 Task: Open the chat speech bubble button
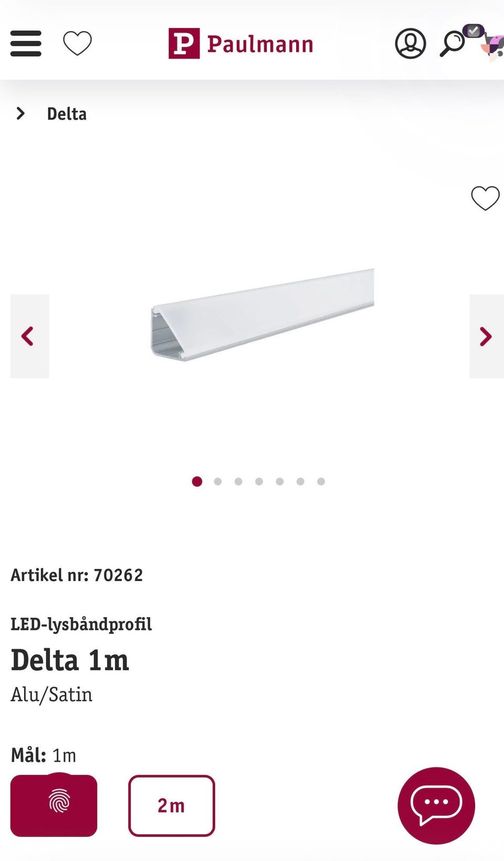(x=436, y=805)
